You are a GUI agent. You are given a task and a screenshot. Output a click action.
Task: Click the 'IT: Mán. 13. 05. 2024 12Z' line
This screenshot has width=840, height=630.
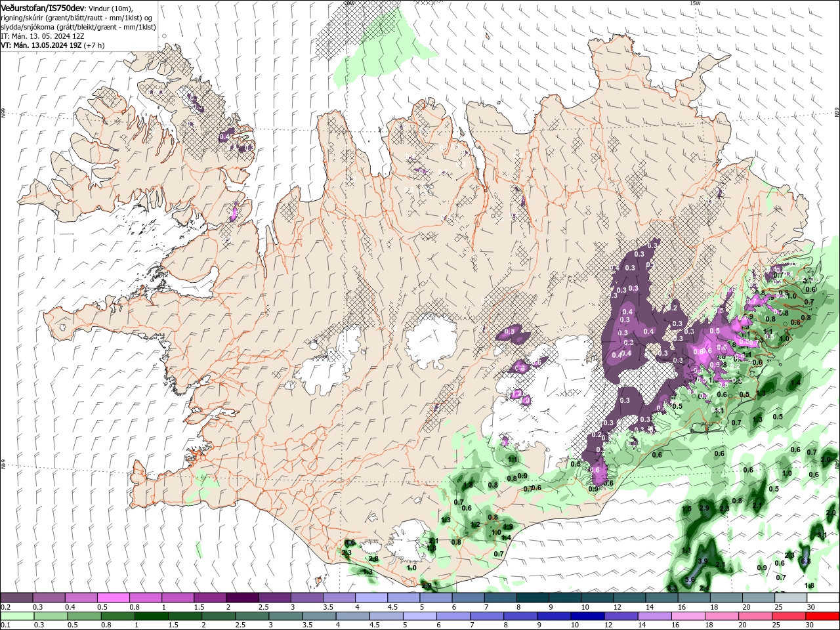43,36
